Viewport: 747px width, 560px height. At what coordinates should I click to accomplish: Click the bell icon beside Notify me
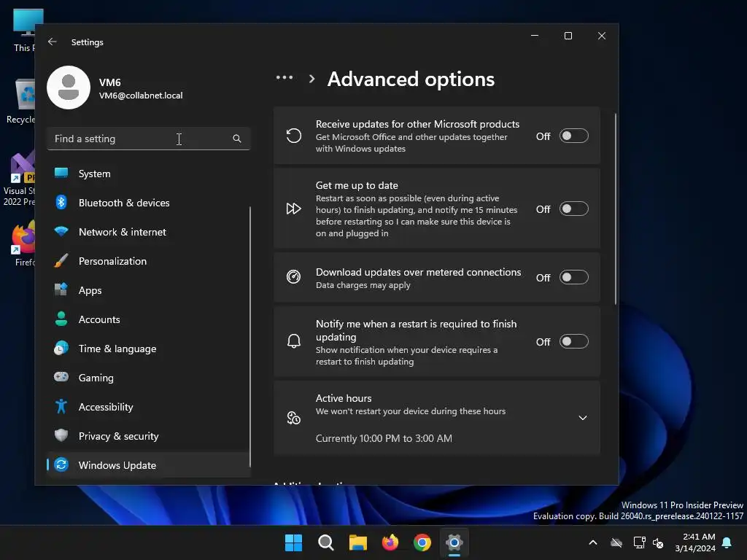coord(293,341)
